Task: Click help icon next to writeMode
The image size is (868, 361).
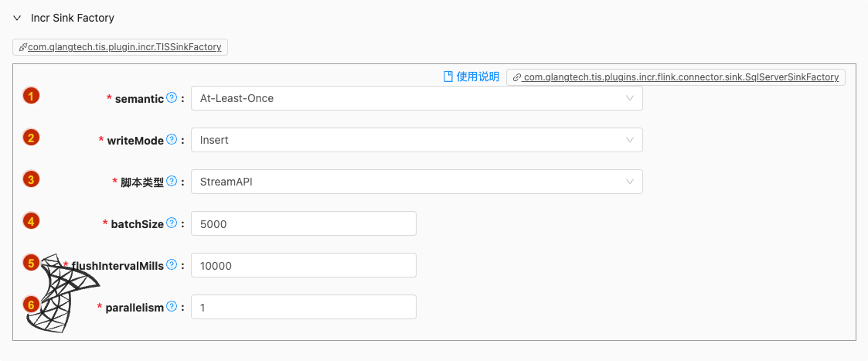Action: click(172, 140)
